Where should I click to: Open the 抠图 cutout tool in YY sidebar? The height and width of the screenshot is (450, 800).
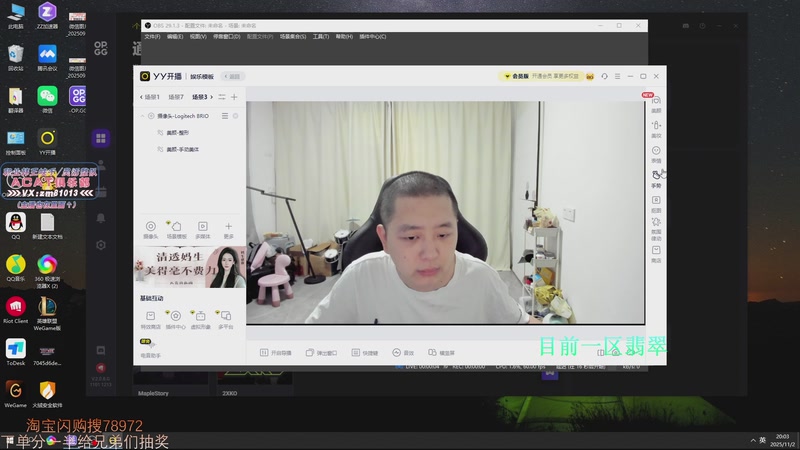coord(656,204)
